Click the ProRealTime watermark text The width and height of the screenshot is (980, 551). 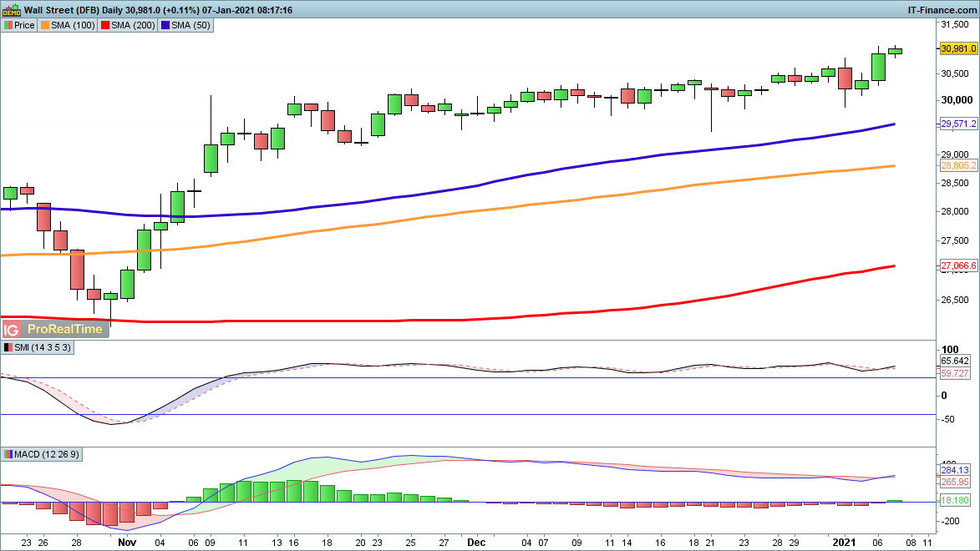pos(65,329)
